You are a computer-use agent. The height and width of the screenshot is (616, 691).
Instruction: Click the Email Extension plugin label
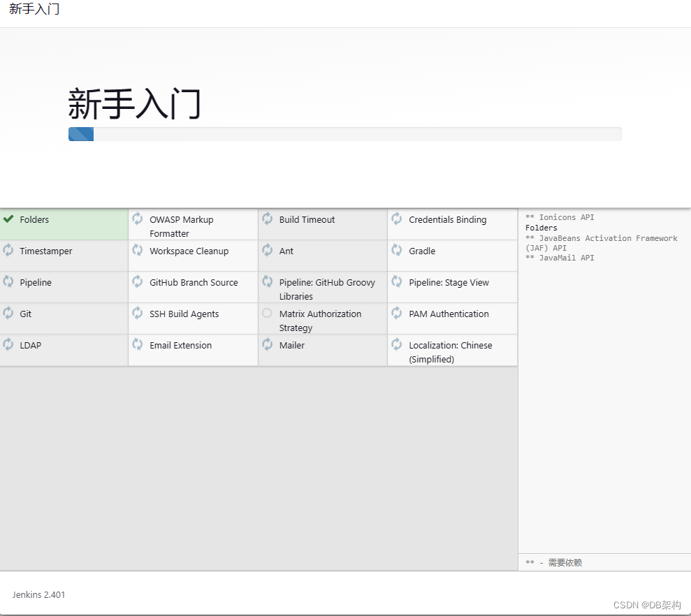(181, 346)
